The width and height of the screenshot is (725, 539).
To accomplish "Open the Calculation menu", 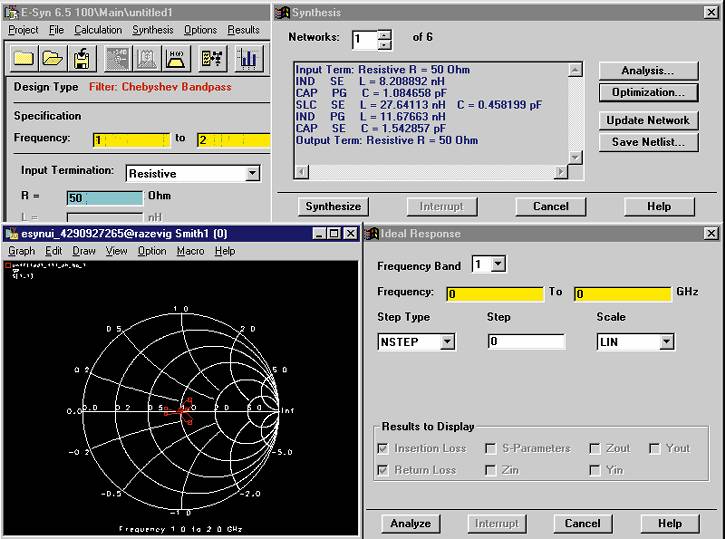I will (97, 30).
